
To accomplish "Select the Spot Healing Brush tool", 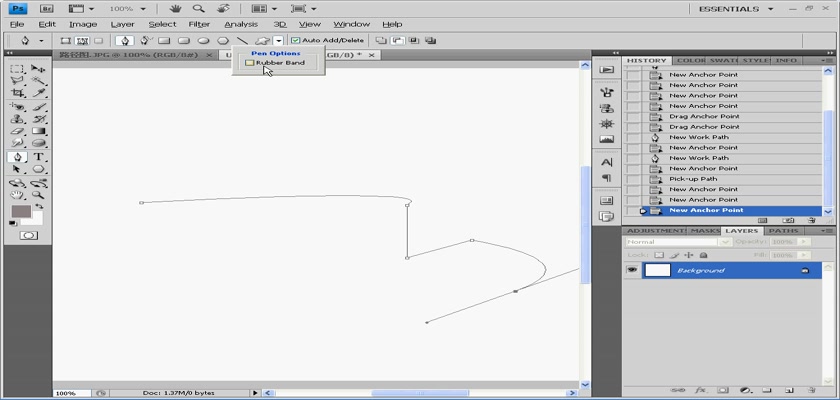I will 18,107.
